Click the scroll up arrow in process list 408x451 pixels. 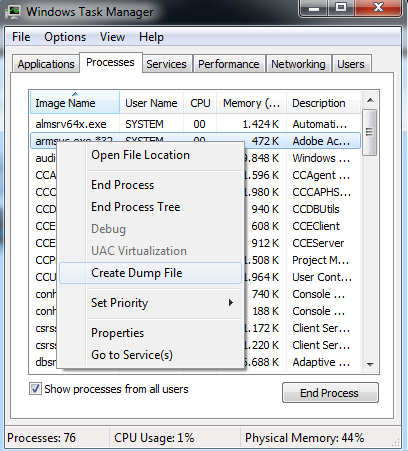[x=370, y=100]
